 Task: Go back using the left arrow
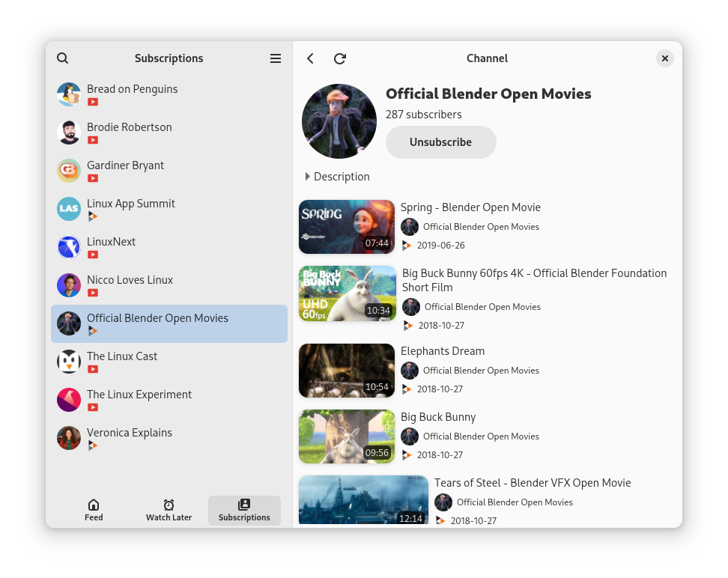[310, 58]
